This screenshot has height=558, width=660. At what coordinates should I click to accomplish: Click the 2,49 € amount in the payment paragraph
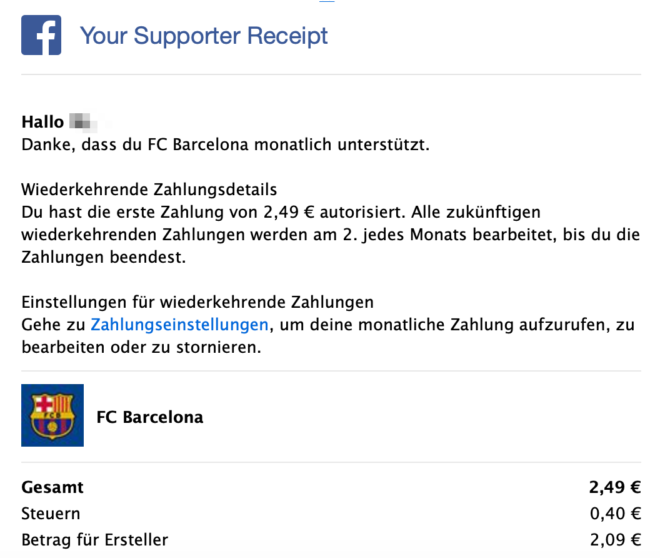pyautogui.click(x=289, y=212)
